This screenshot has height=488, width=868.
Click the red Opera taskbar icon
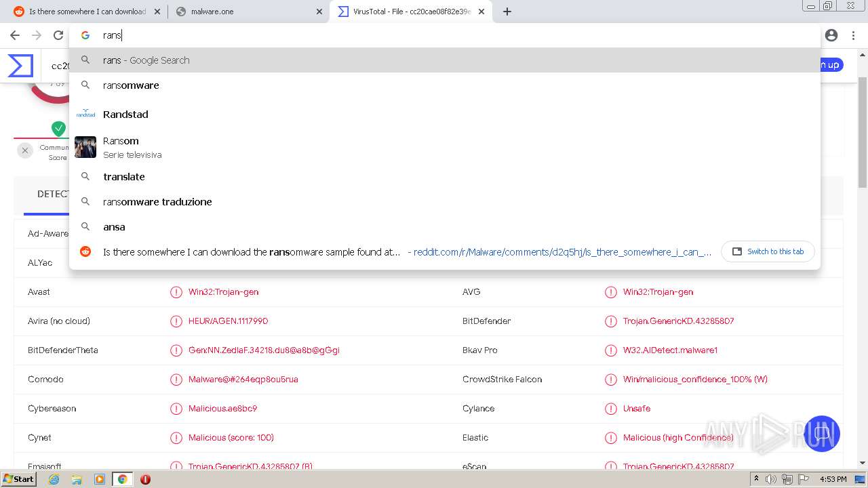click(x=145, y=479)
